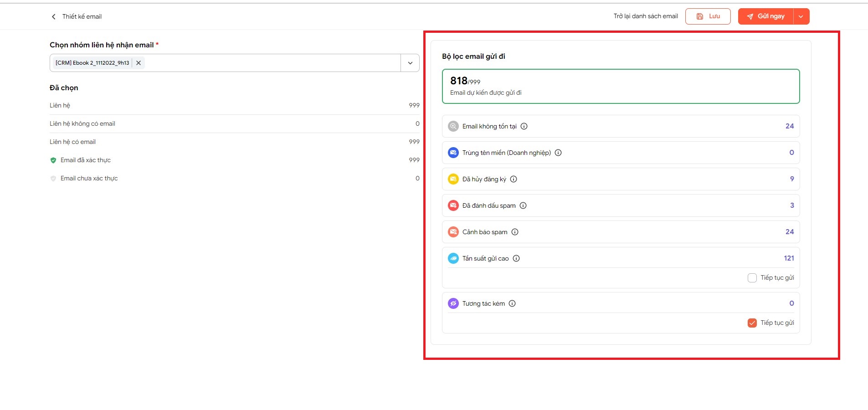The image size is (868, 410).
Task: Click the Lưu save button
Action: point(708,16)
